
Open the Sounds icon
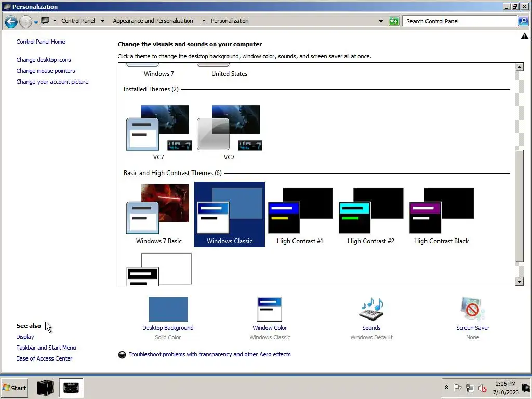371,309
